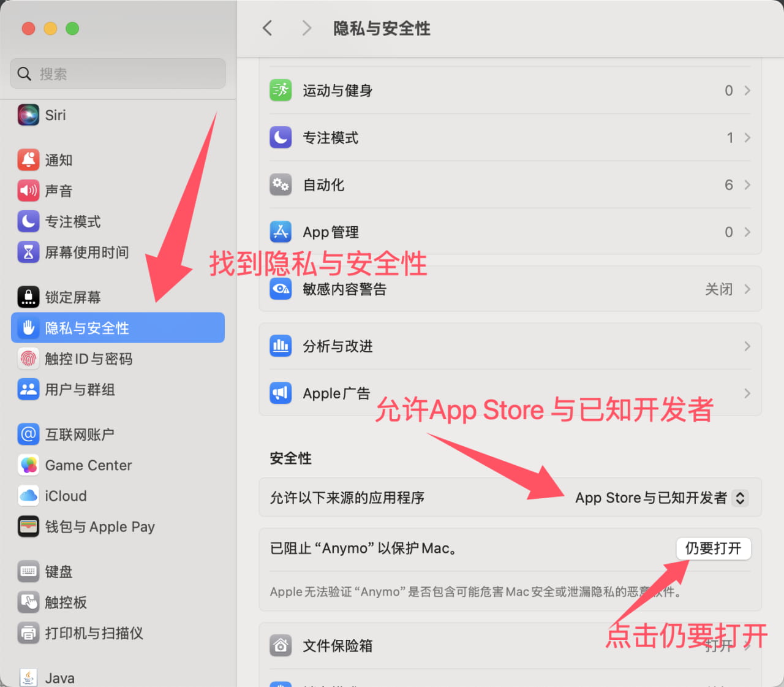Select 隐私与安全性 in the sidebar

point(89,328)
